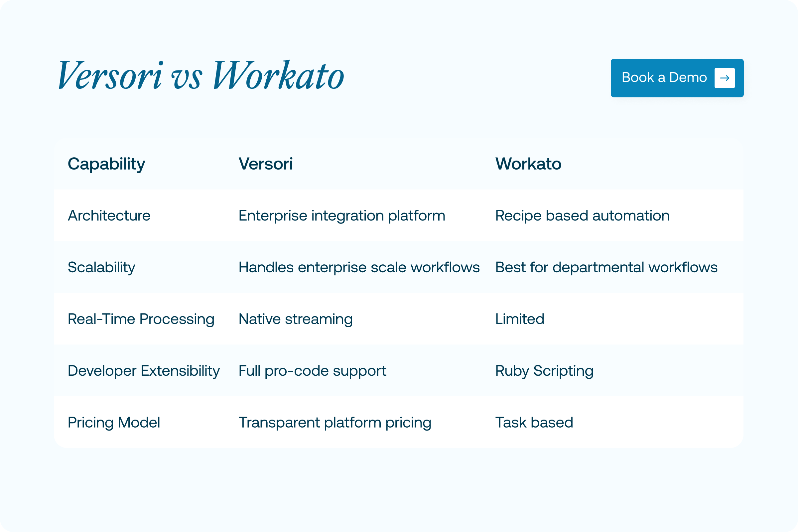
Task: Click Full pro-code support cell
Action: 312,371
